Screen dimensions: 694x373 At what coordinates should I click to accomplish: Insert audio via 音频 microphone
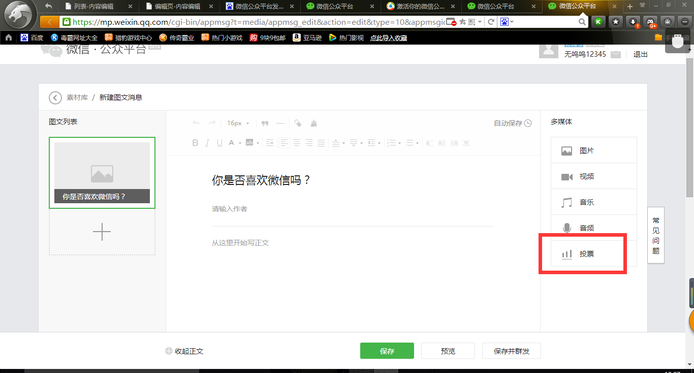pyautogui.click(x=594, y=228)
